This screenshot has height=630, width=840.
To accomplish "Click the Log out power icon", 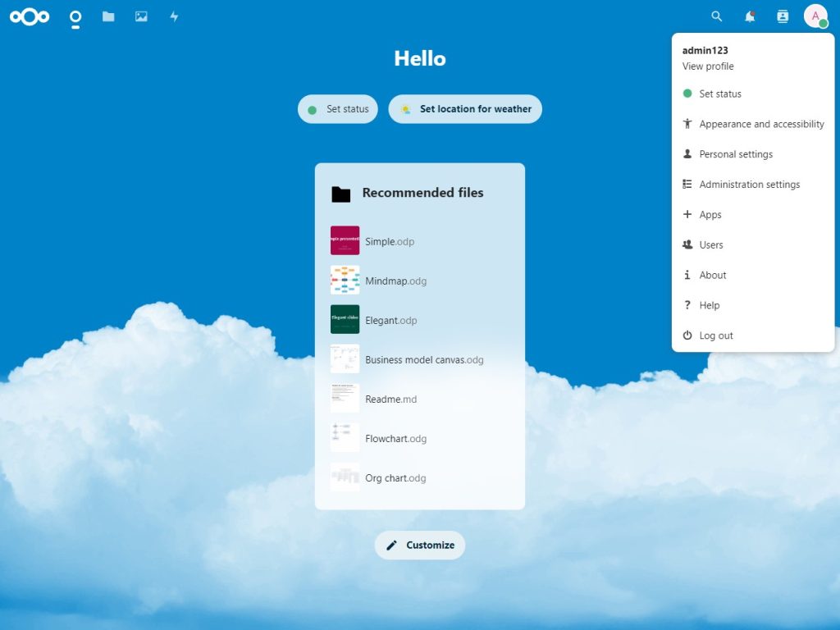I will pos(687,336).
